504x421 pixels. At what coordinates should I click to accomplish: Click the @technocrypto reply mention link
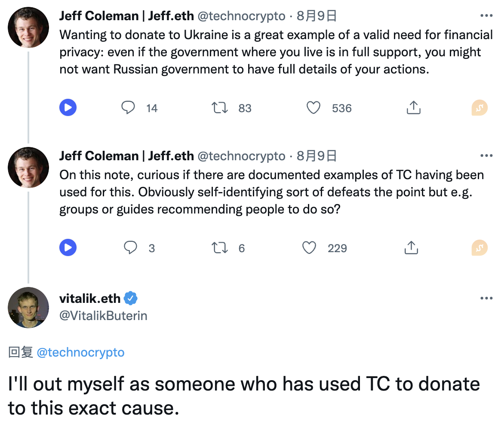coord(80,353)
